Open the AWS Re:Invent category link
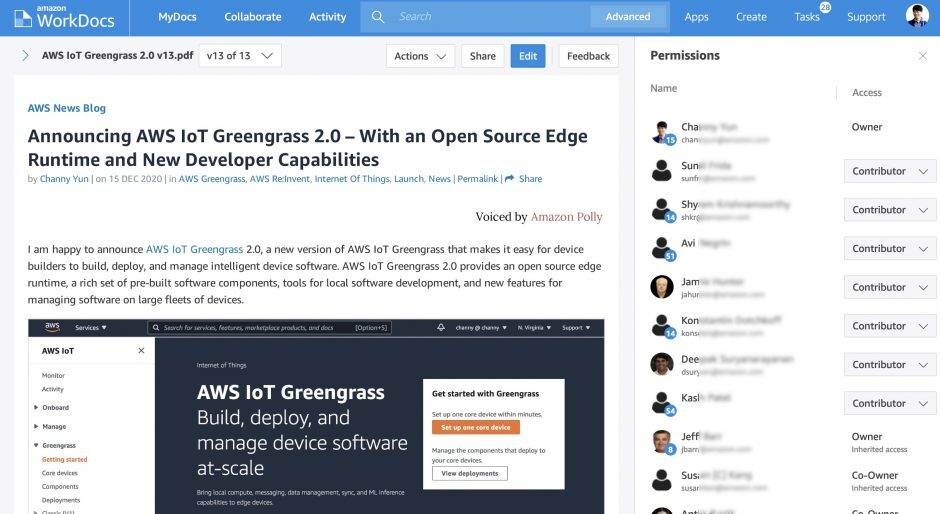 click(x=279, y=179)
